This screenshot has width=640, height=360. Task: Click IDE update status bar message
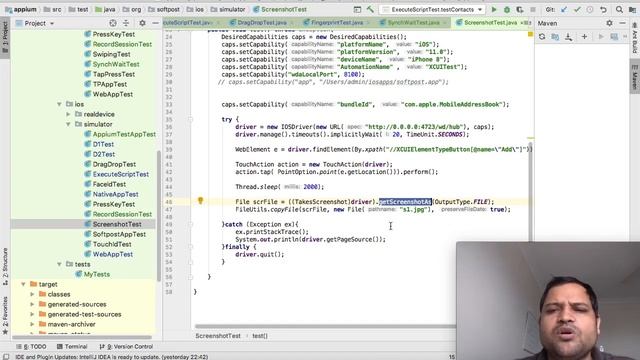pos(112,357)
